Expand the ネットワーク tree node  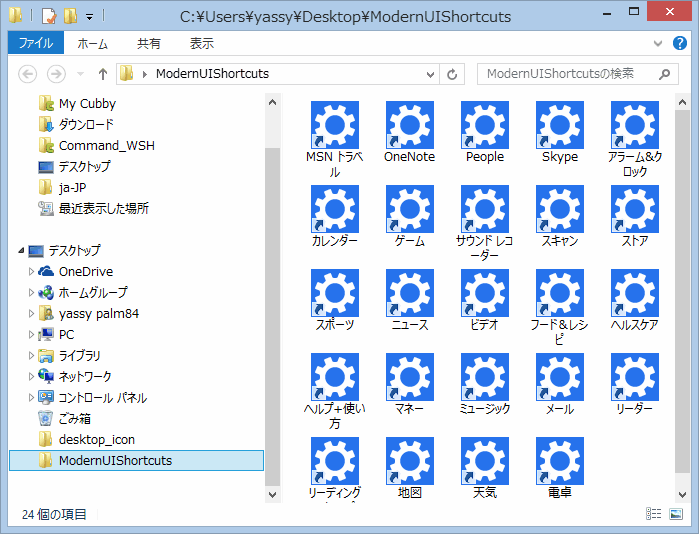point(31,376)
